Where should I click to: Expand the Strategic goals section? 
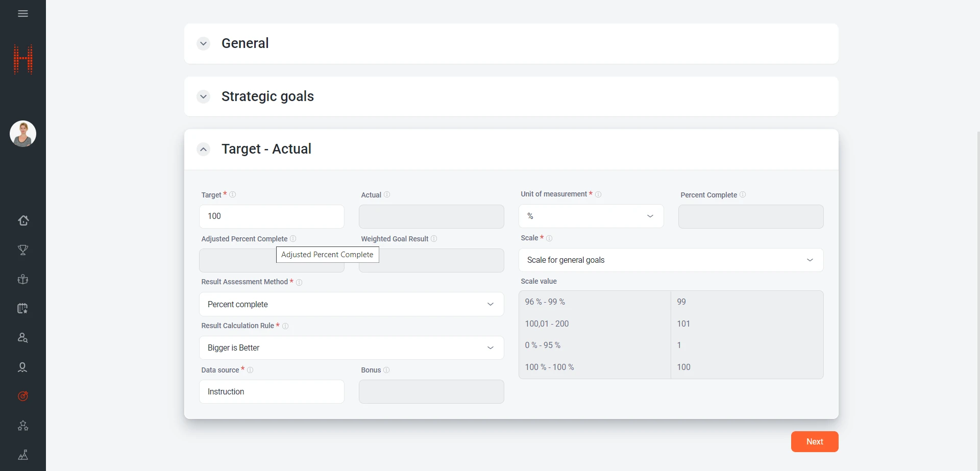pyautogui.click(x=204, y=96)
